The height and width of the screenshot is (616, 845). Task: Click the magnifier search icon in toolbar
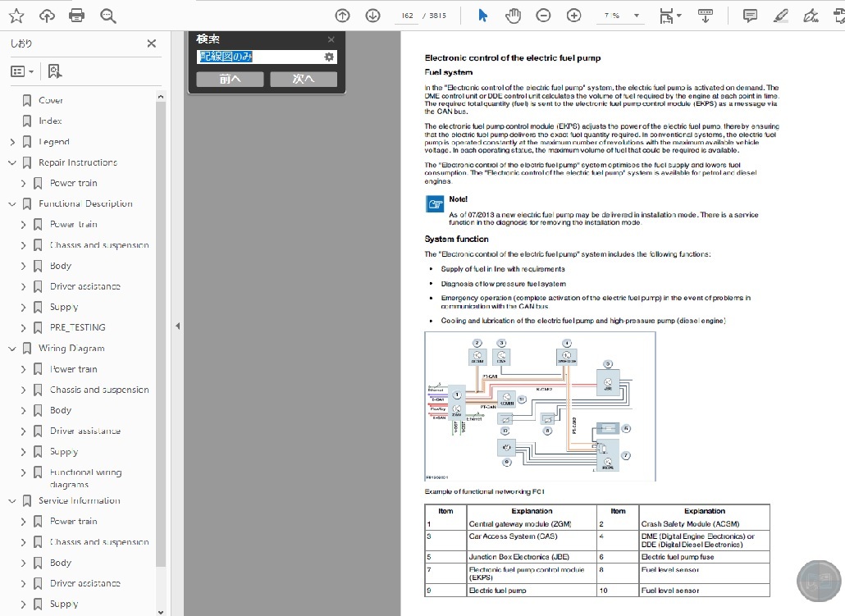click(x=107, y=16)
